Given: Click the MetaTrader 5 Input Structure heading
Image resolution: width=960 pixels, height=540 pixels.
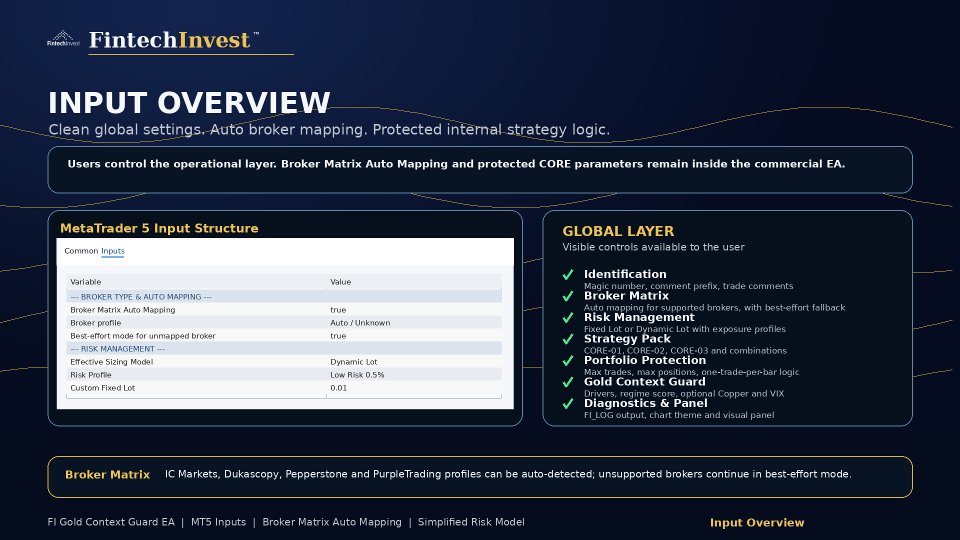Looking at the screenshot, I should point(159,228).
